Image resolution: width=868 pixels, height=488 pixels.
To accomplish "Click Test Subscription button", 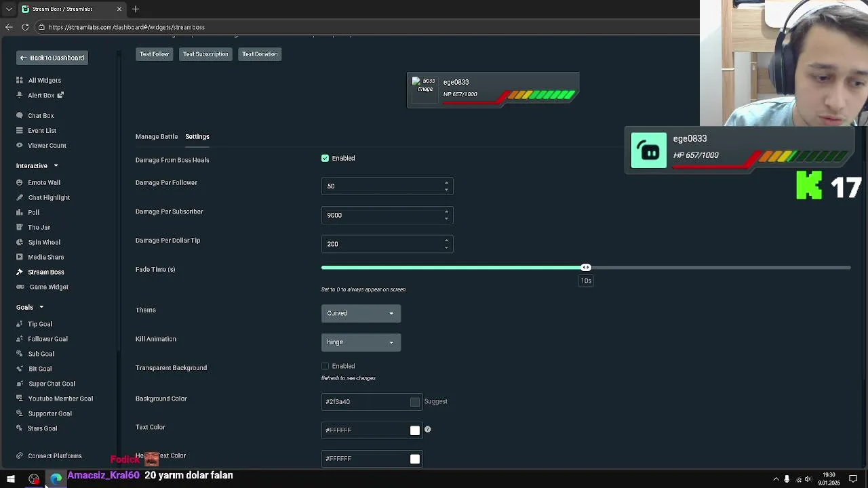I will [205, 54].
